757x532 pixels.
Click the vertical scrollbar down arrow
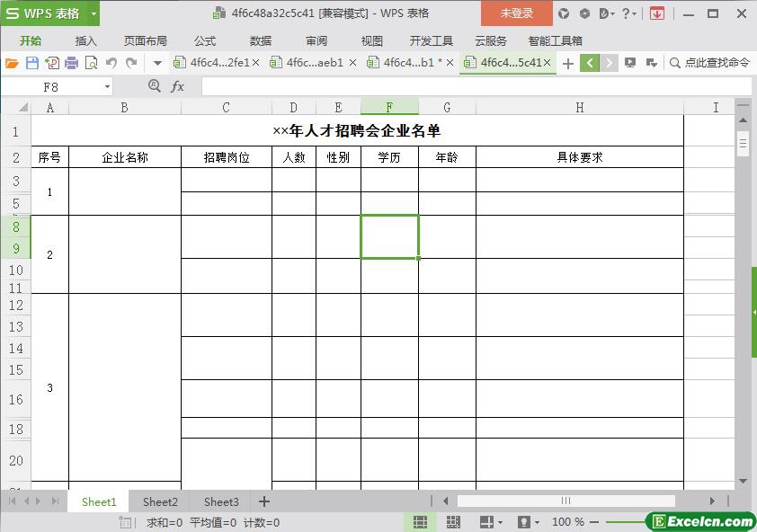tap(743, 482)
